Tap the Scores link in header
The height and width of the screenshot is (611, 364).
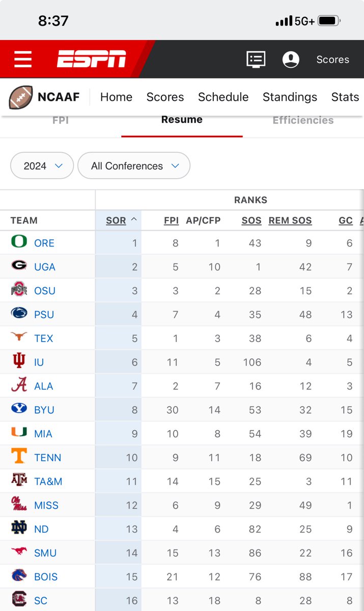tap(332, 59)
